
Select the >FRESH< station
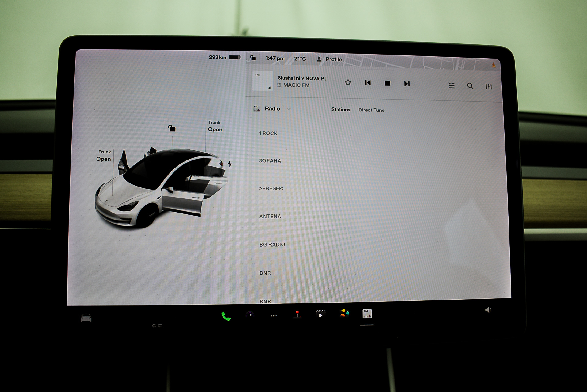271,188
